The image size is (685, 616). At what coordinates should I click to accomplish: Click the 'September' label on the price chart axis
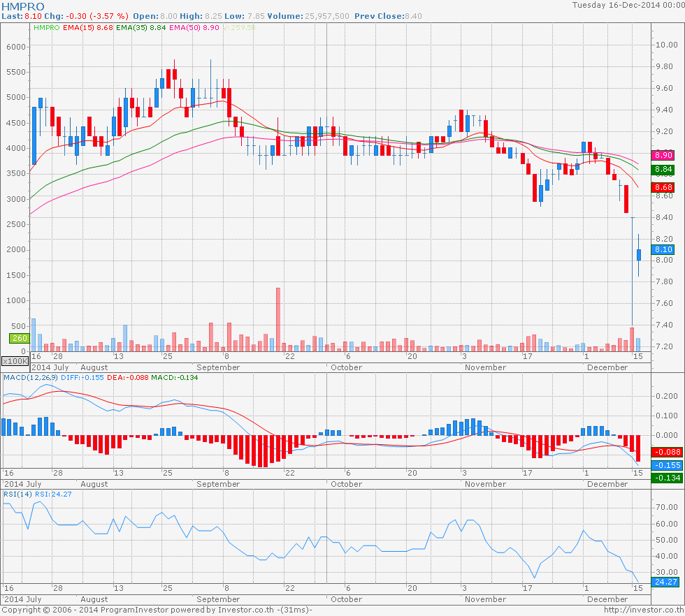pyautogui.click(x=218, y=367)
